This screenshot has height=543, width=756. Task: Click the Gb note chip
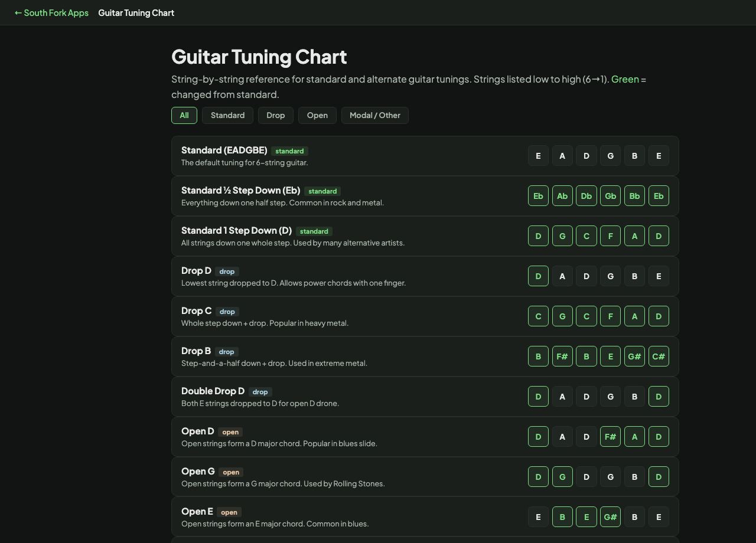[x=611, y=196]
